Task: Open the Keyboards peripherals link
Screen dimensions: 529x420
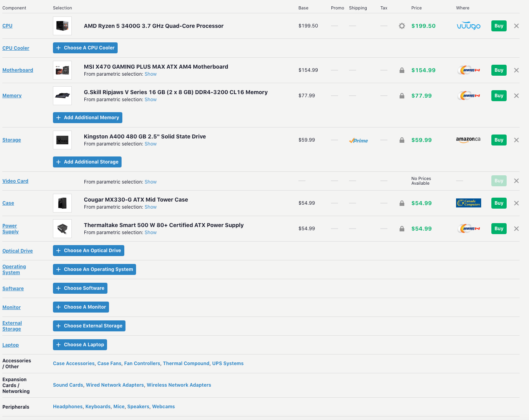Action: (98, 406)
